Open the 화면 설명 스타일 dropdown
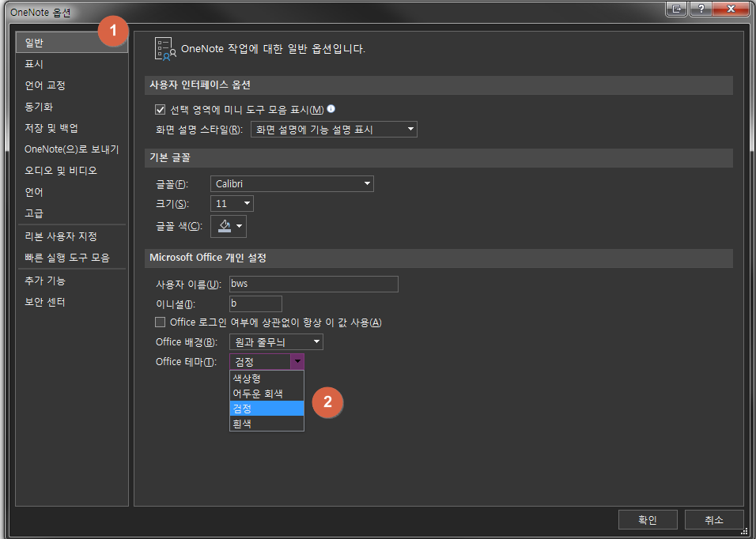 [334, 130]
